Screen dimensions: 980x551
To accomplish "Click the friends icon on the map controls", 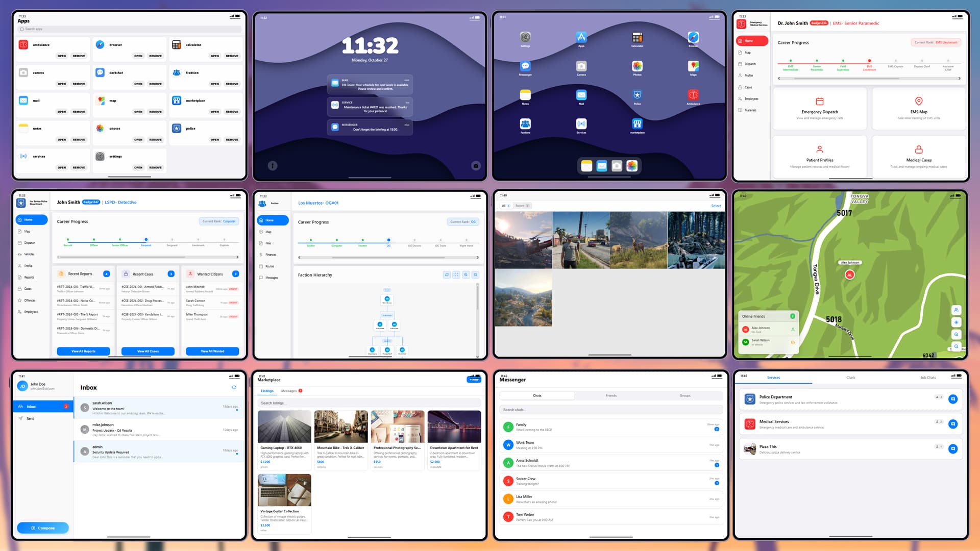I will 956,310.
